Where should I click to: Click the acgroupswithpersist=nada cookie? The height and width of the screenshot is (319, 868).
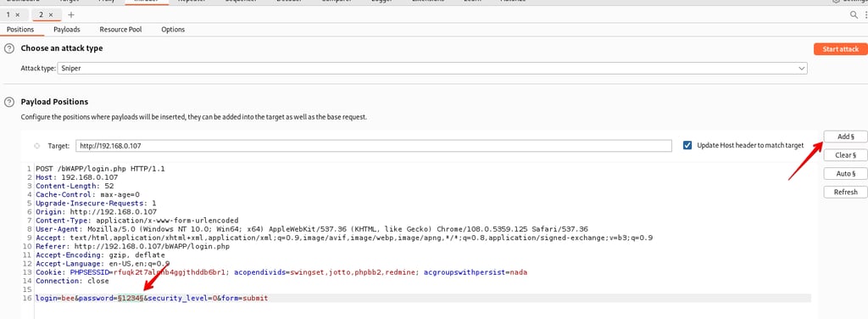(x=475, y=272)
